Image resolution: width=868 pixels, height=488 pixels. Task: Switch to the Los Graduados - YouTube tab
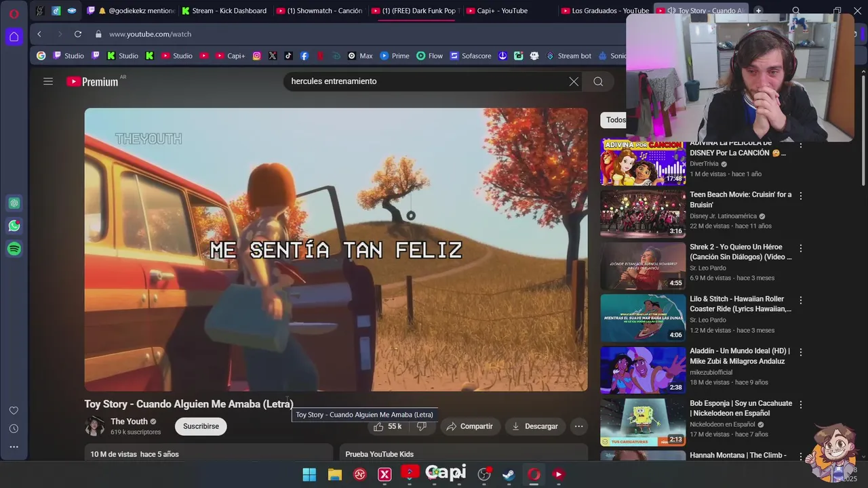point(605,11)
